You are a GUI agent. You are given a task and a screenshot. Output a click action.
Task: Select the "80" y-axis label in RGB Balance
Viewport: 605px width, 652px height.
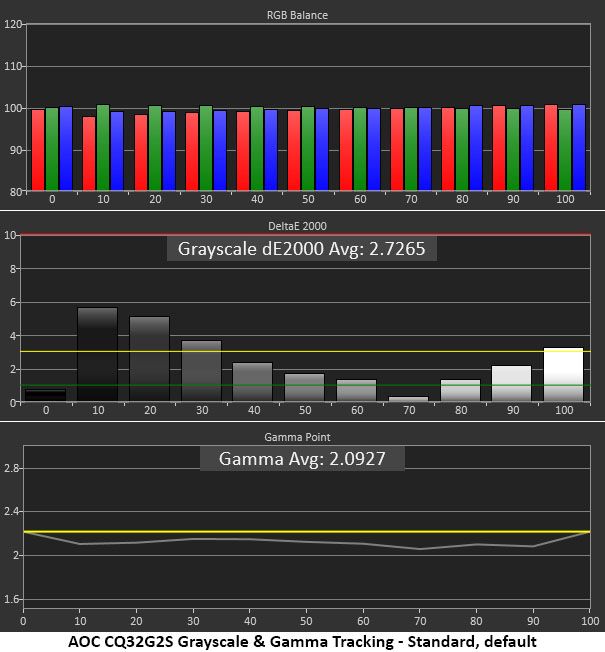point(15,192)
